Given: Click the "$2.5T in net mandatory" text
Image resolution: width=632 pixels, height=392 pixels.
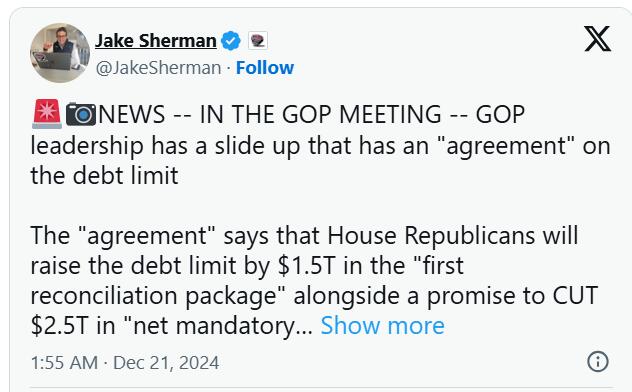Looking at the screenshot, I should (x=169, y=326).
